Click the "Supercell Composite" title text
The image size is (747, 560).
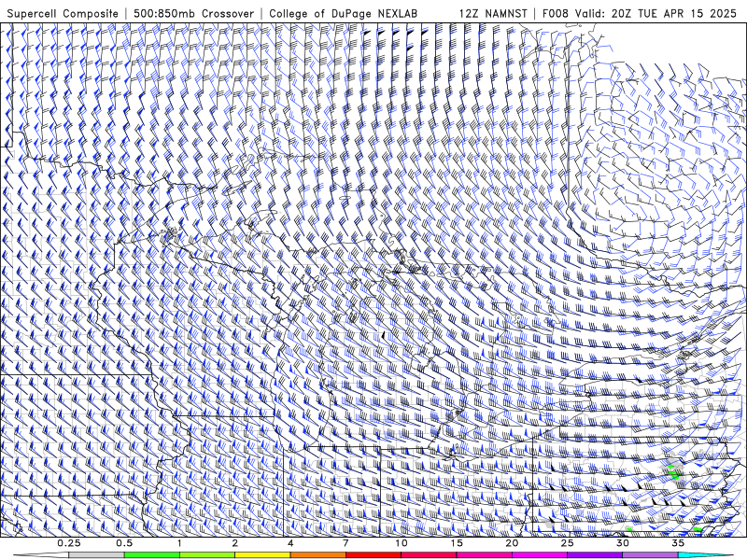pos(63,13)
